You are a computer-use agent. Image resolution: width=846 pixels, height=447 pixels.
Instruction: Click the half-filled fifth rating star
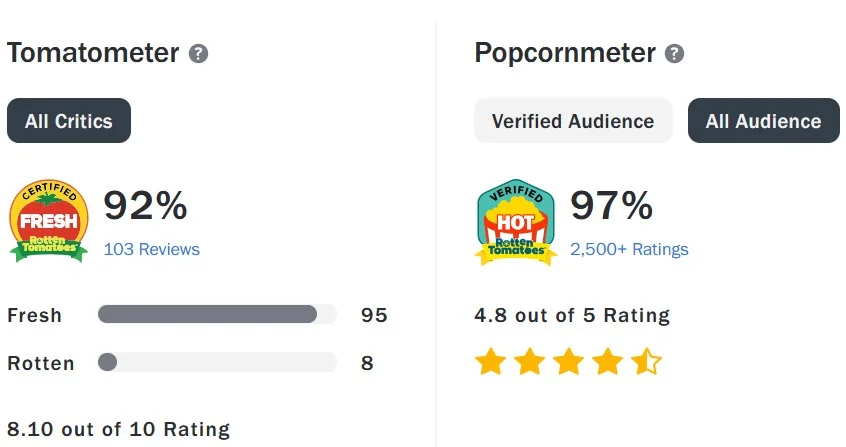coord(646,361)
